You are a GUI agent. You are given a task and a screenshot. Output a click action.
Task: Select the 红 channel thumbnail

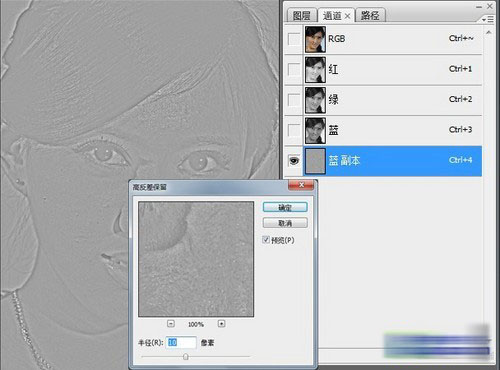tap(315, 70)
